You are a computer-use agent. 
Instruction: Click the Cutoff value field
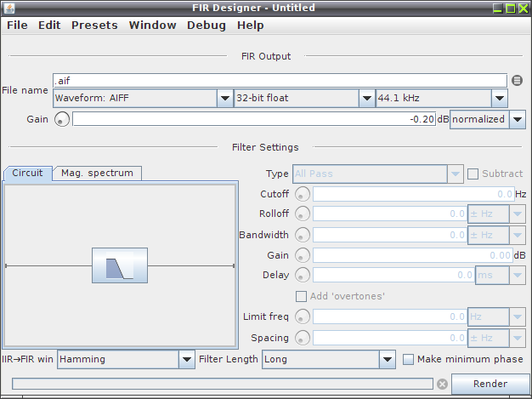tap(414, 194)
